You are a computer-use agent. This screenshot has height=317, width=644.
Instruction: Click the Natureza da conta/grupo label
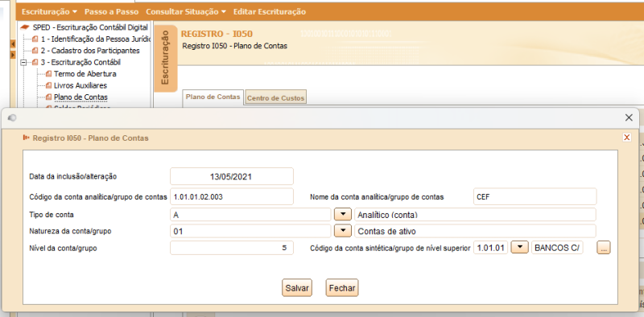coord(70,231)
